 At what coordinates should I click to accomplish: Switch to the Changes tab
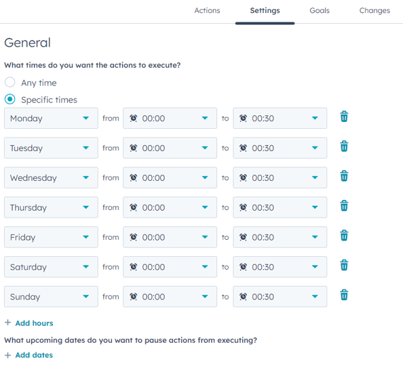click(x=375, y=11)
